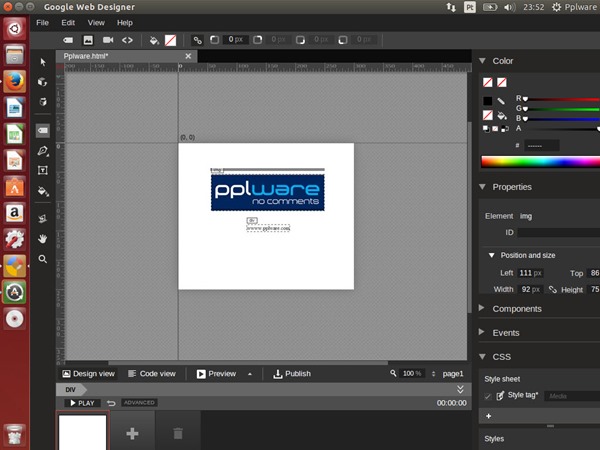Click the element ID input field
This screenshot has height=450, width=600.
[559, 232]
